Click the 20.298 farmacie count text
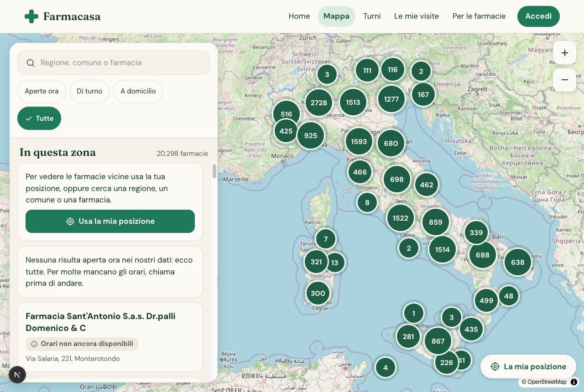The width and height of the screenshot is (584, 392). [x=182, y=154]
